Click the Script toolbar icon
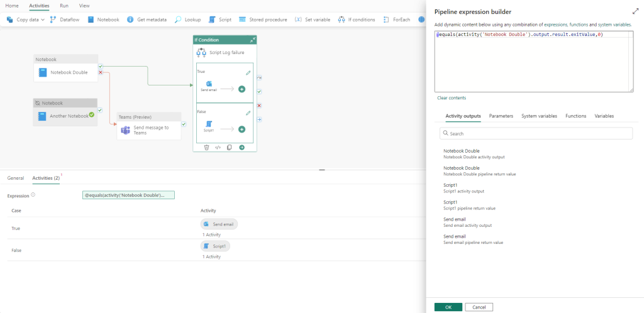The width and height of the screenshot is (644, 313). [212, 19]
